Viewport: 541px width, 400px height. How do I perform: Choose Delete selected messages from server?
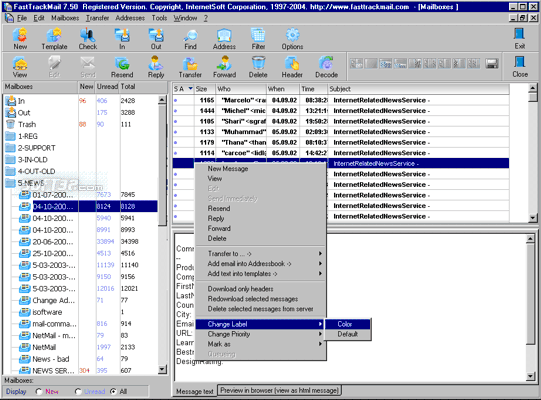[260, 309]
